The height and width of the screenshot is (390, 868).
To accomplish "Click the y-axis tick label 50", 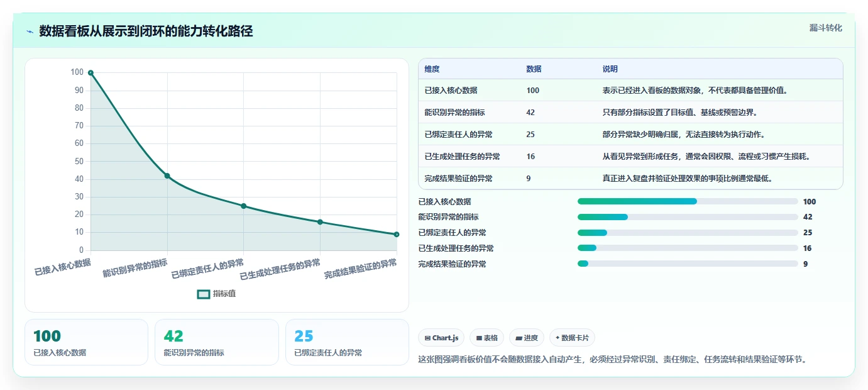I will [x=79, y=161].
